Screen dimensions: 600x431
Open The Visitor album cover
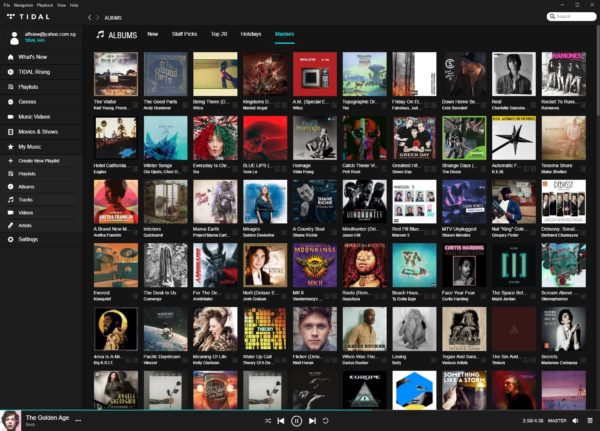pos(116,74)
